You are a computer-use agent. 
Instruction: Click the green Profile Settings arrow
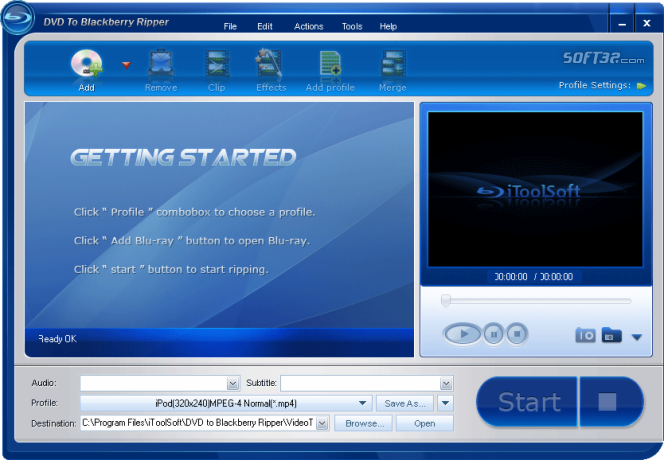pos(641,86)
